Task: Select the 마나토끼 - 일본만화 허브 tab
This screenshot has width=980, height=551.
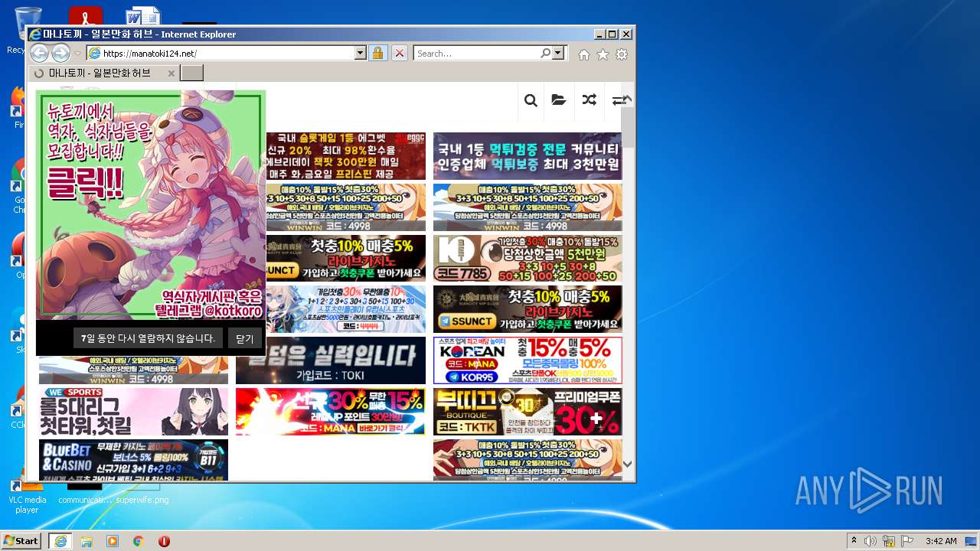Action: (x=103, y=73)
